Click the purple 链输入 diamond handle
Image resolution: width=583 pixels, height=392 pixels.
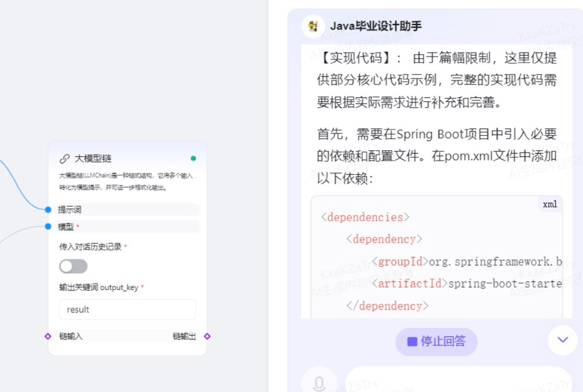[48, 336]
